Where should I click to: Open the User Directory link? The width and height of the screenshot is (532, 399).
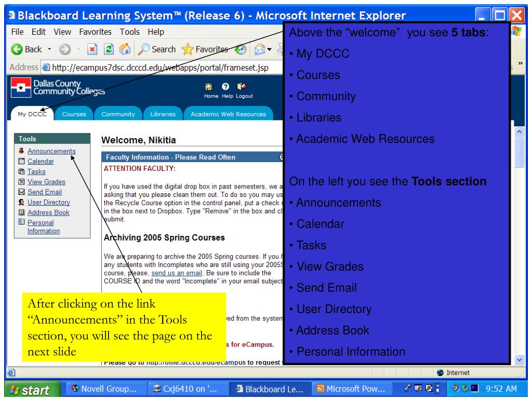coord(49,202)
